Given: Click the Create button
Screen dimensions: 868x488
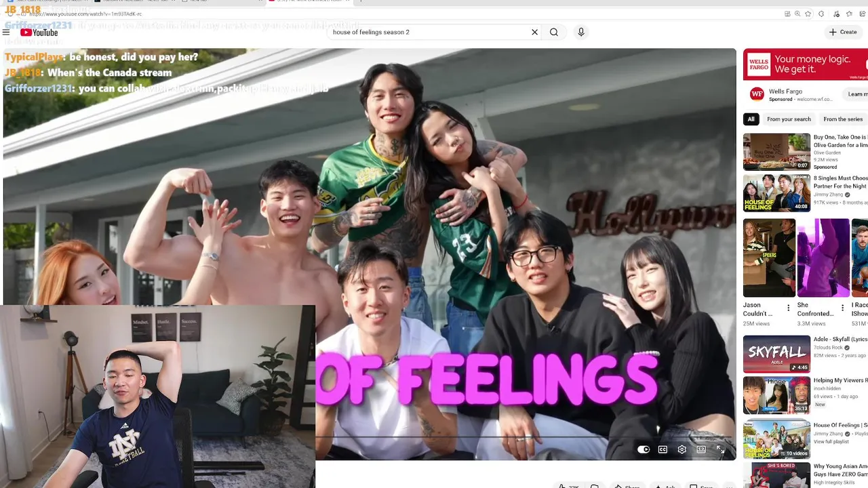Looking at the screenshot, I should pyautogui.click(x=843, y=32).
